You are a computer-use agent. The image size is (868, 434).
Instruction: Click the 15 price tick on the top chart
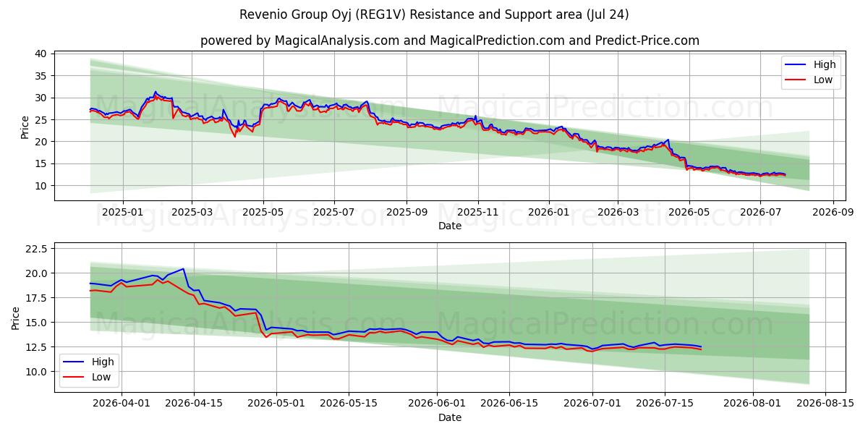coord(41,163)
